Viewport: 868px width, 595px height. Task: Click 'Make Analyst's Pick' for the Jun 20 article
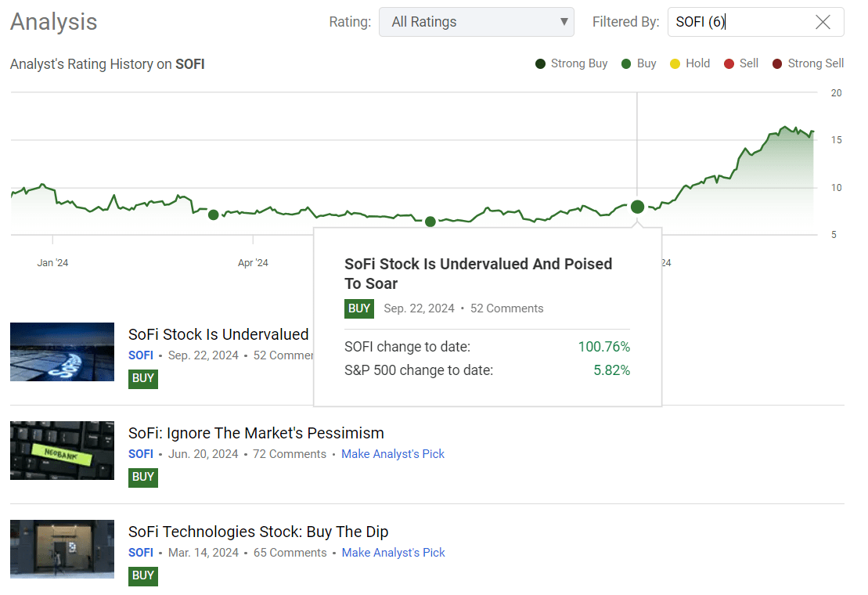392,453
